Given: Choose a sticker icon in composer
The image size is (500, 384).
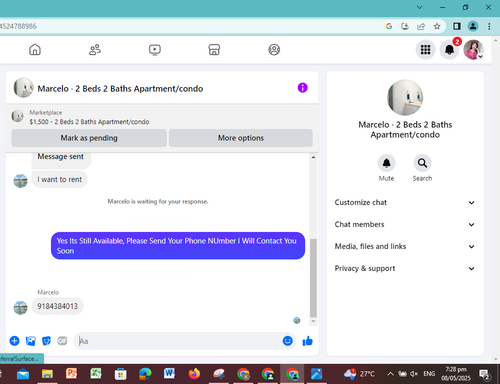Looking at the screenshot, I should coord(46,341).
